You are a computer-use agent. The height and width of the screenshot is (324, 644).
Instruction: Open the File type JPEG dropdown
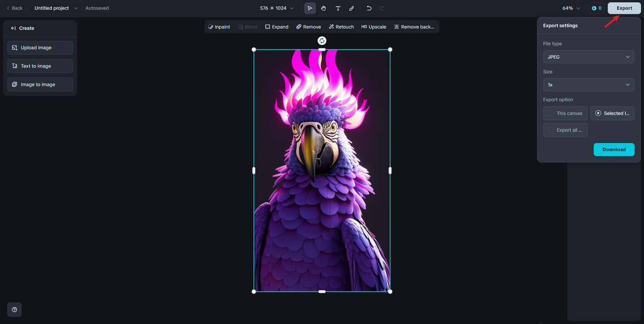pos(589,57)
